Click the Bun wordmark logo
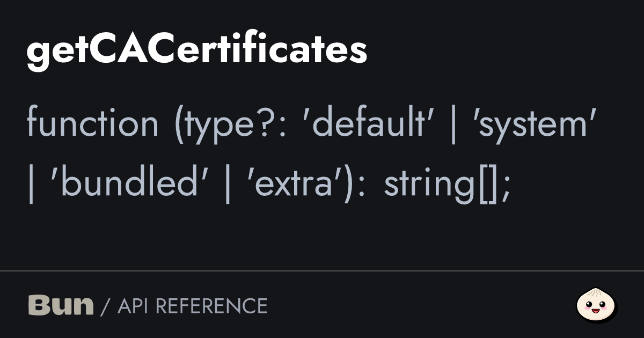Viewport: 644px width, 338px height. click(x=61, y=305)
